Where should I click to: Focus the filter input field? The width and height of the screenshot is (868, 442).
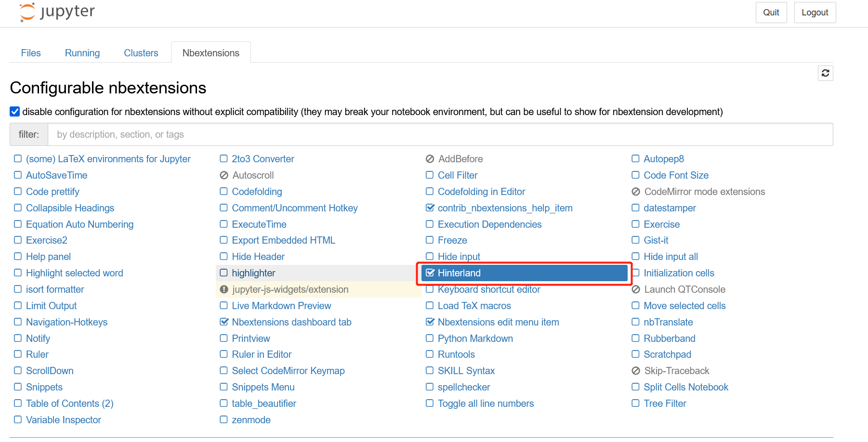click(x=440, y=134)
